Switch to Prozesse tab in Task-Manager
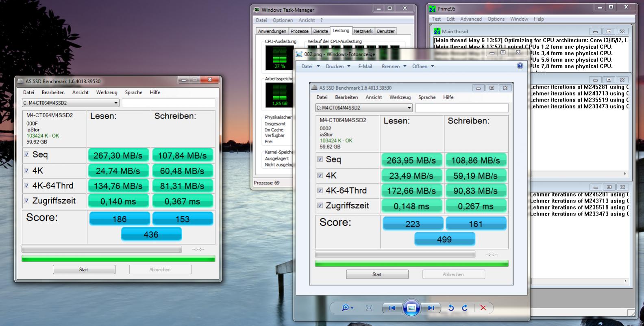Viewport: 644px width, 326px height. (300, 31)
